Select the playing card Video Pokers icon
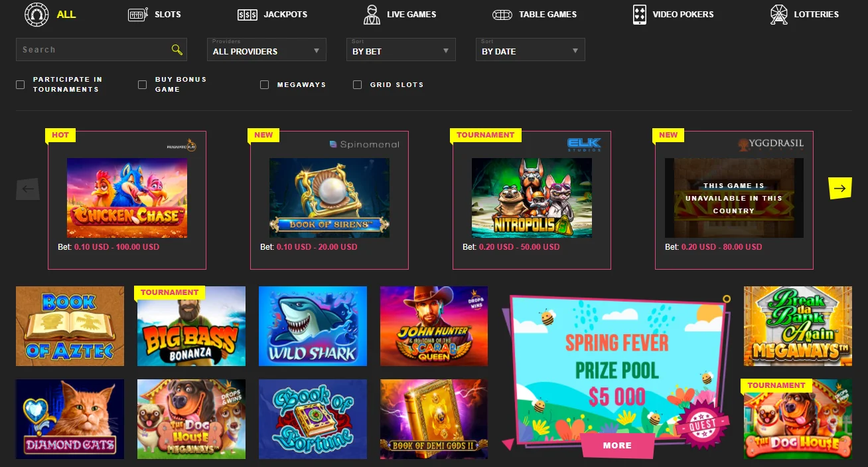The width and height of the screenshot is (868, 467). [x=640, y=14]
